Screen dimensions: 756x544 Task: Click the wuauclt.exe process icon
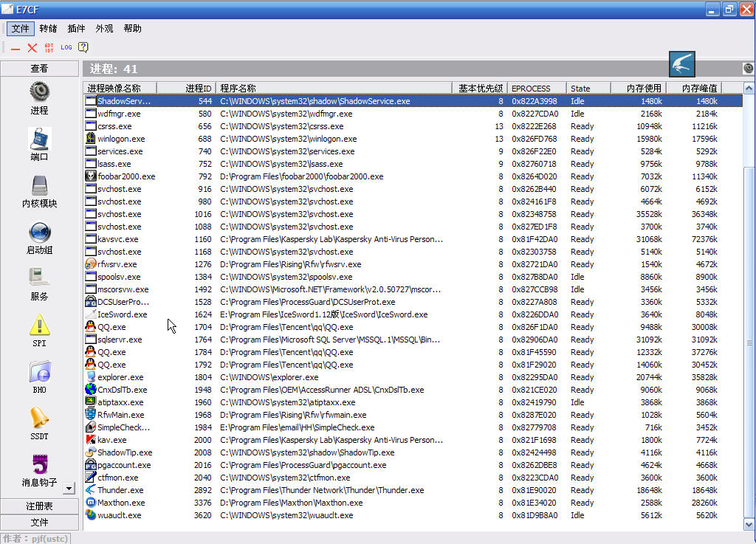pyautogui.click(x=90, y=514)
